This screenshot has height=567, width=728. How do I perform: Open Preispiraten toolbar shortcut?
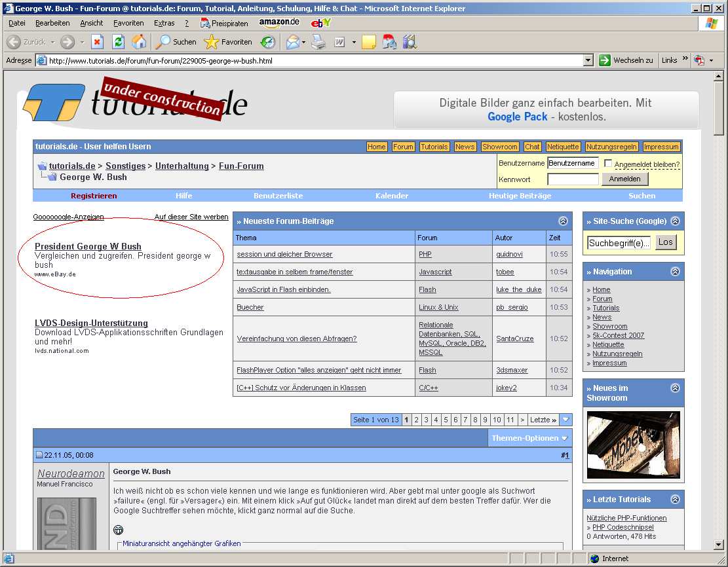224,23
